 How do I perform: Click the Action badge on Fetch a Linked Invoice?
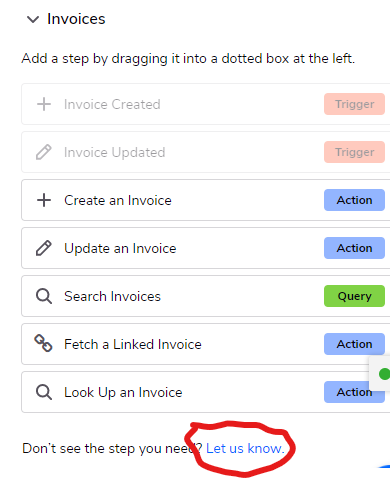pos(354,344)
